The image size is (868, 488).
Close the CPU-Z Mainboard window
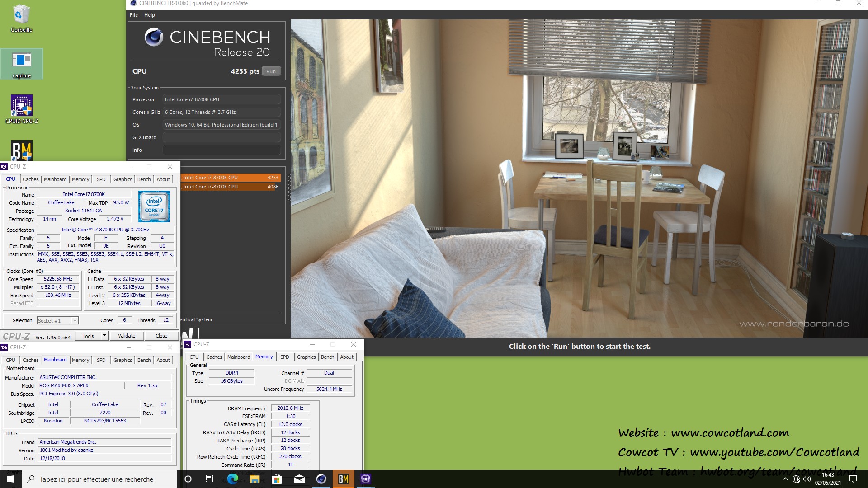pos(170,347)
